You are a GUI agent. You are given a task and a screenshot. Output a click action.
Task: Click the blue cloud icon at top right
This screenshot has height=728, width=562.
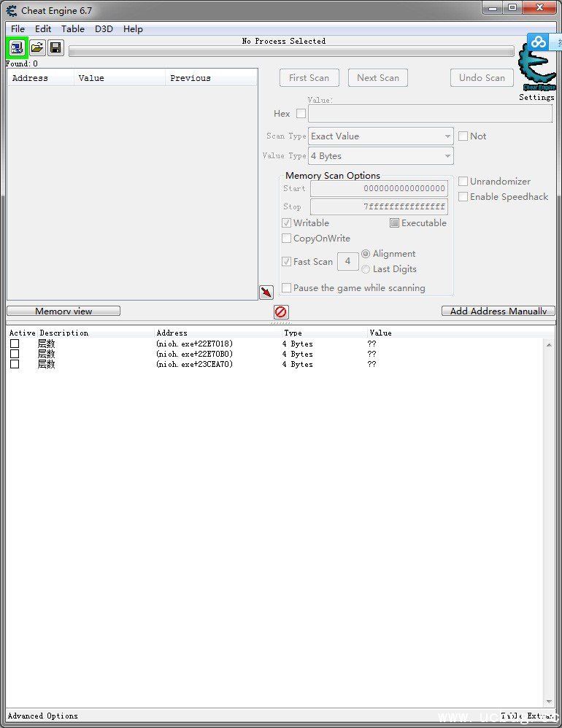[539, 42]
